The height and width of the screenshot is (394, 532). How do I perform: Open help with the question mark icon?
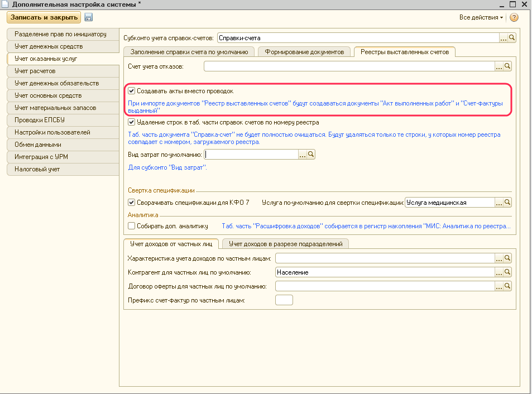tap(514, 18)
